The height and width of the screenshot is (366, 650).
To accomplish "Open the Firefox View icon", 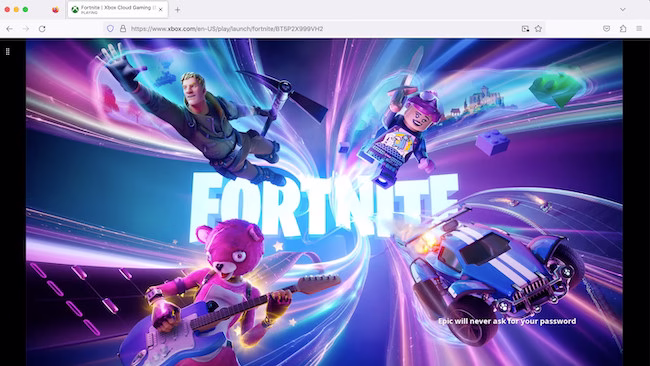I will coord(56,10).
